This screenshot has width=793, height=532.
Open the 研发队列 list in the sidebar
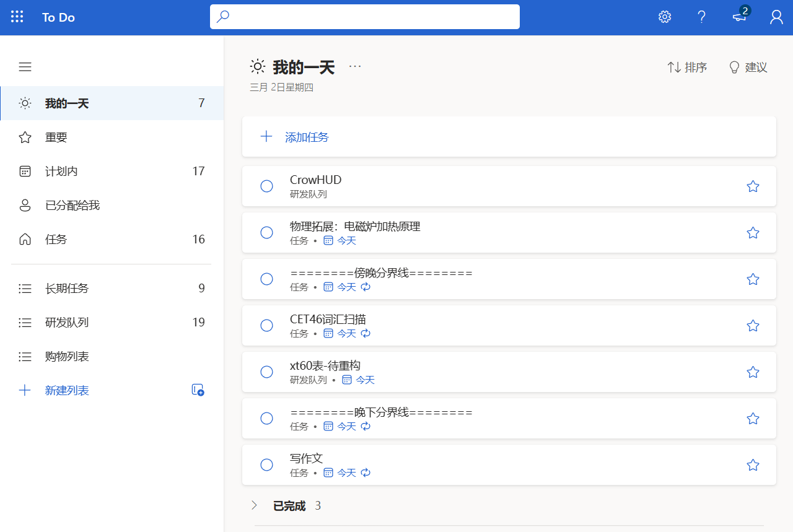[67, 322]
